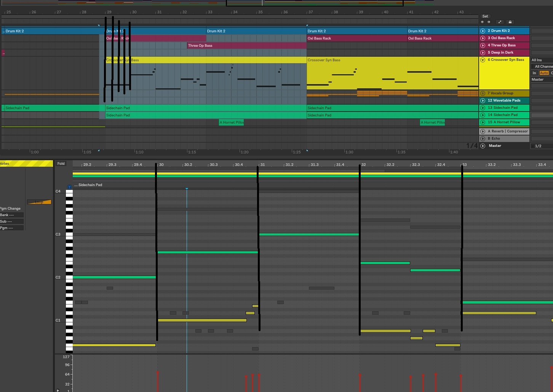The width and height of the screenshot is (553, 392).
Task: Click the Set locator button
Action: [x=485, y=16]
